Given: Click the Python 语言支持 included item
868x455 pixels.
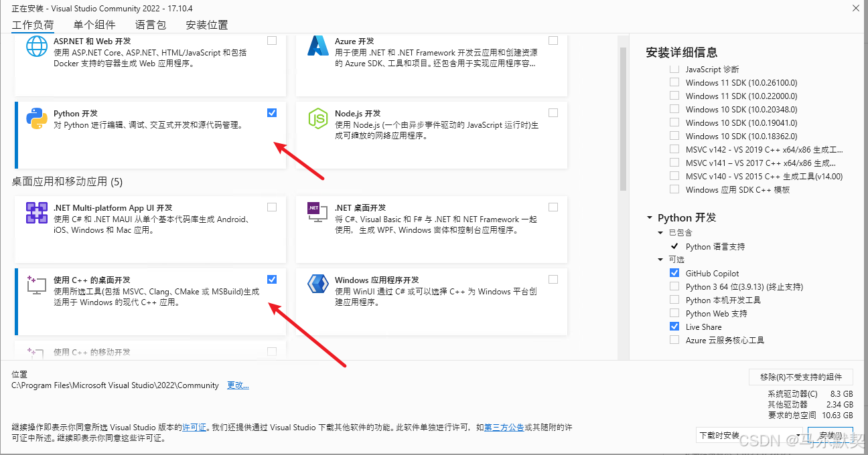Looking at the screenshot, I should point(715,246).
